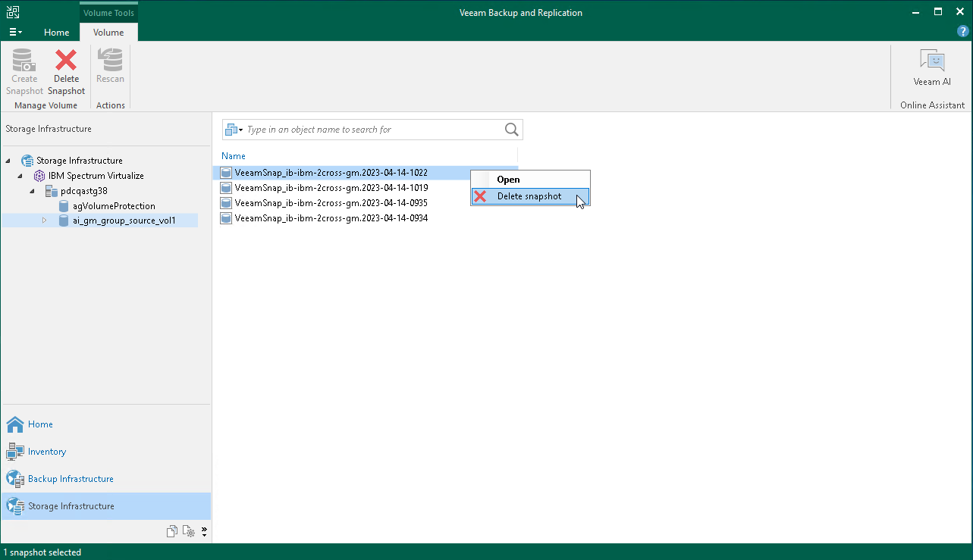Sort by the Name column header
Image resolution: width=973 pixels, height=560 pixels.
pyautogui.click(x=234, y=156)
